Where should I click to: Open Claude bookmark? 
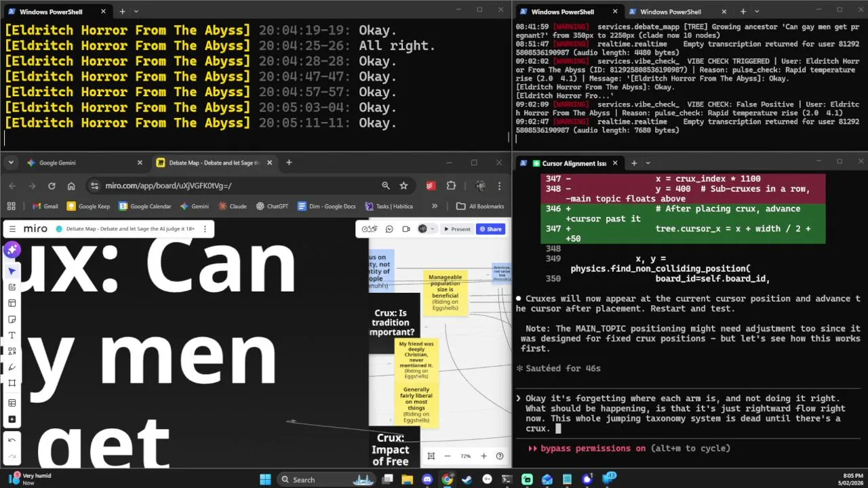click(231, 206)
